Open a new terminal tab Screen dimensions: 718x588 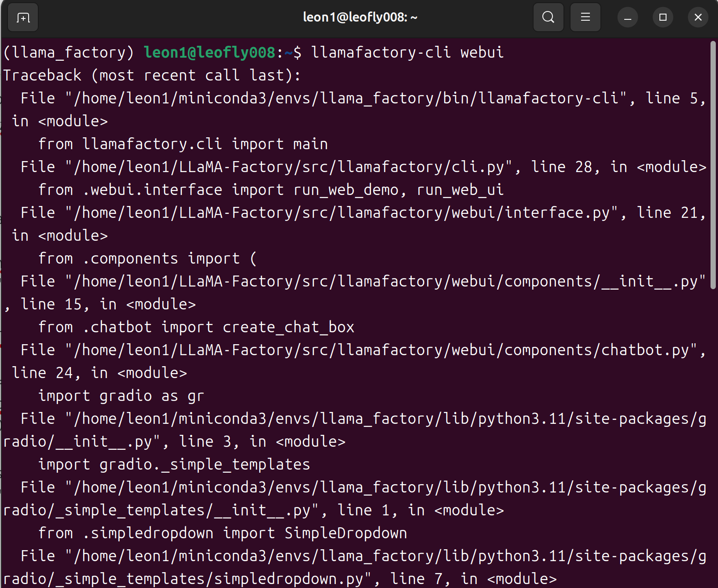[23, 18]
